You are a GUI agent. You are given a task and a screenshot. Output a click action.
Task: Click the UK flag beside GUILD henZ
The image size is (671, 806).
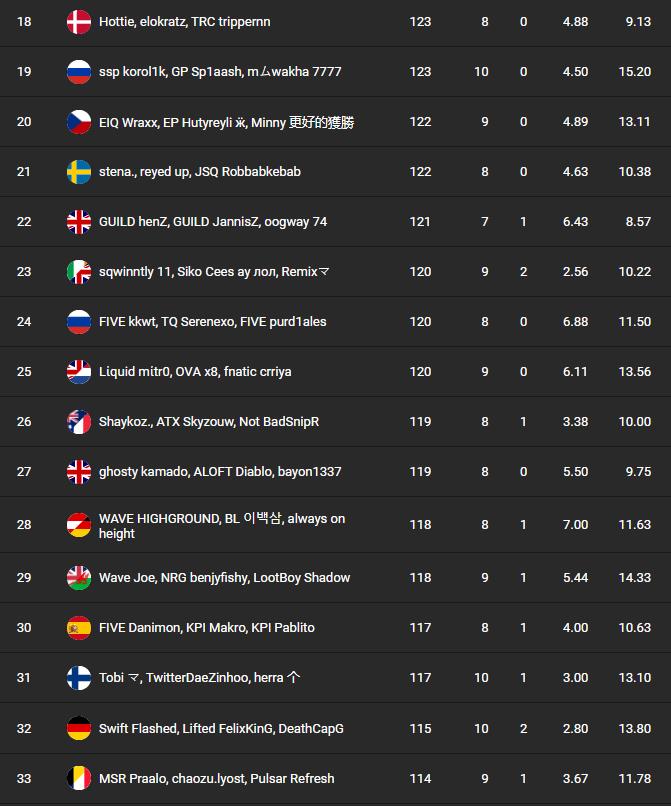pyautogui.click(x=78, y=221)
